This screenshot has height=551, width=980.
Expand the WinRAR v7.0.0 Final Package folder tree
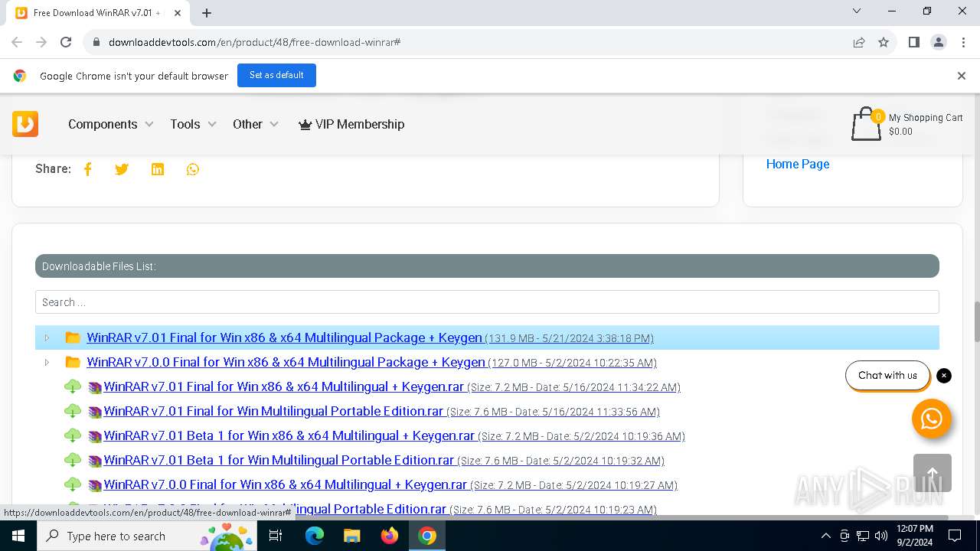click(x=47, y=362)
